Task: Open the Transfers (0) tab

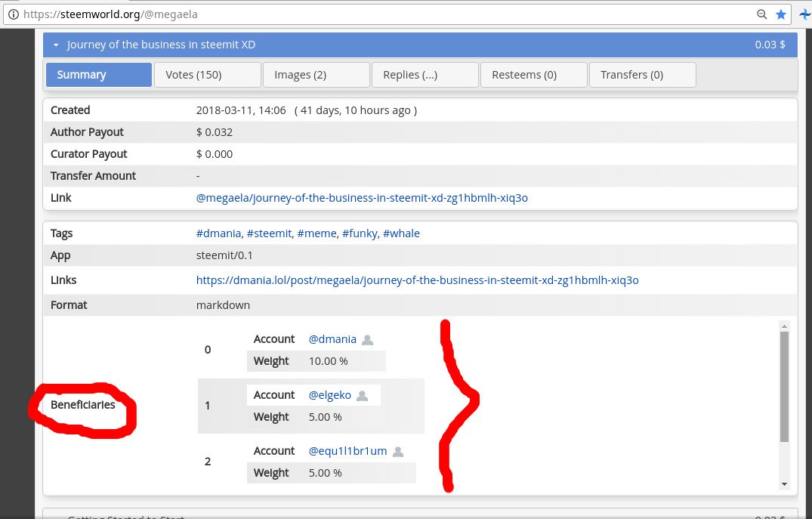Action: click(x=643, y=75)
